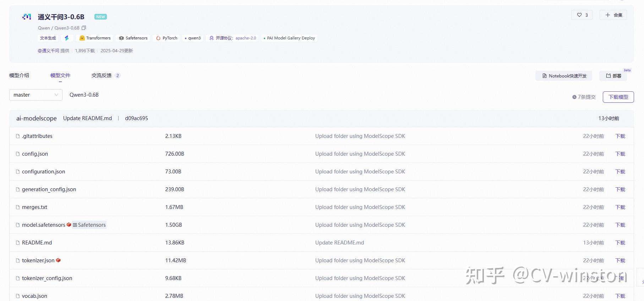Click the Qwen model logo icon

[x=27, y=17]
